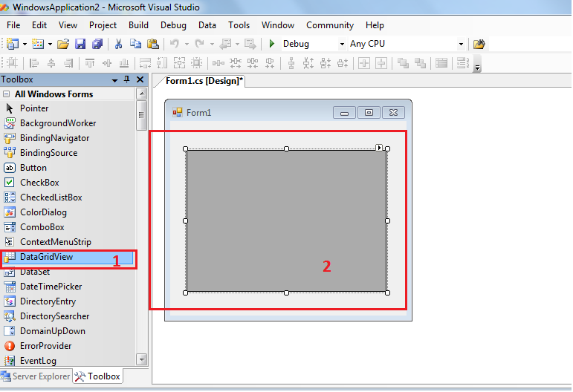Collapse the All Windows Forms group
This screenshot has height=392, width=573.
(7, 94)
